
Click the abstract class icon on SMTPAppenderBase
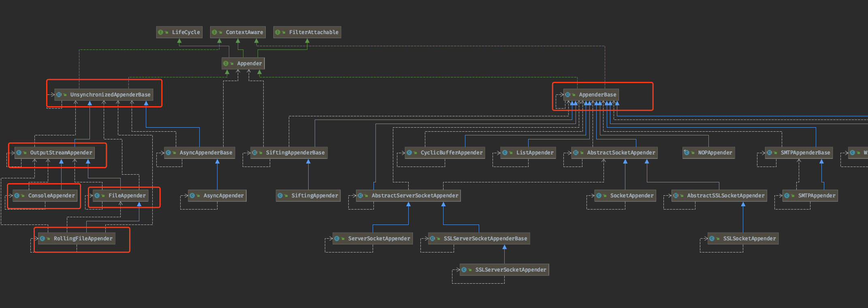coord(770,153)
